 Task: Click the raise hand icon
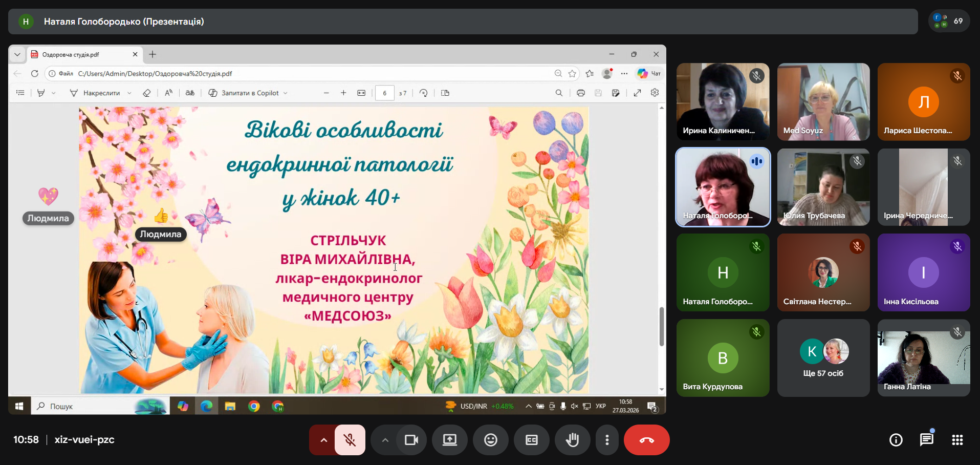(x=572, y=440)
